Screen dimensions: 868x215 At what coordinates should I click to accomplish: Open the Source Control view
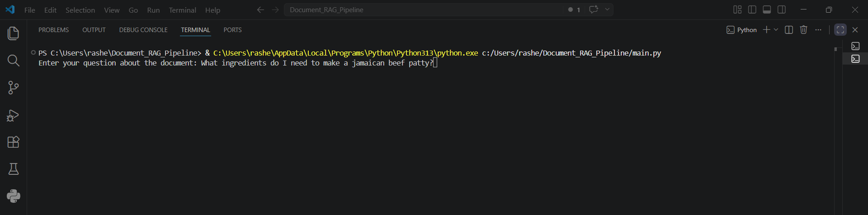pyautogui.click(x=14, y=88)
